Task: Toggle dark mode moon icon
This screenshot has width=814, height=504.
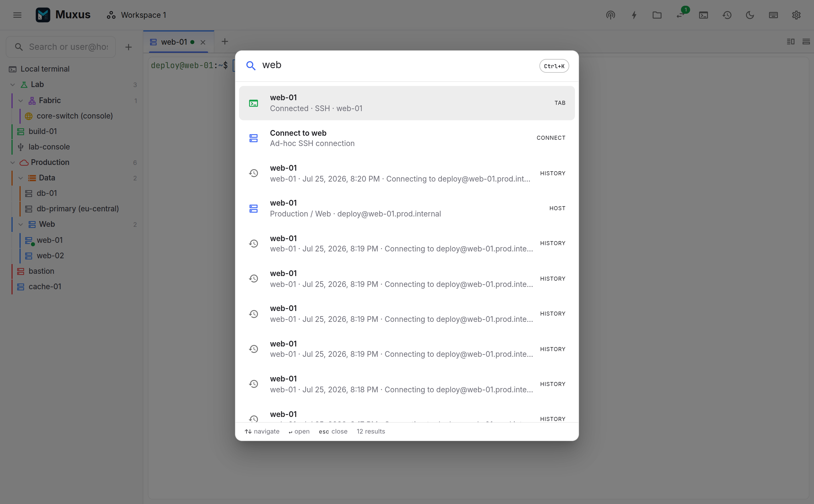Action: (x=750, y=15)
